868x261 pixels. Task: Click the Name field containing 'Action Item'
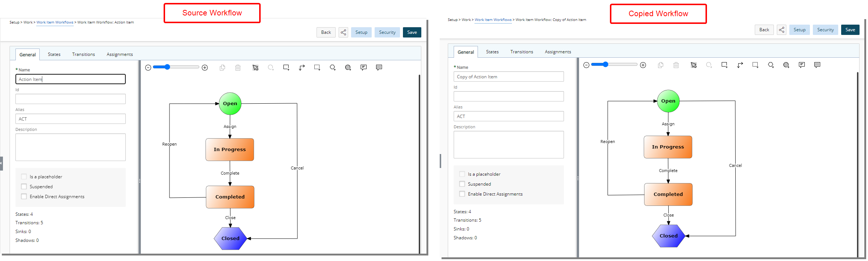coord(71,79)
